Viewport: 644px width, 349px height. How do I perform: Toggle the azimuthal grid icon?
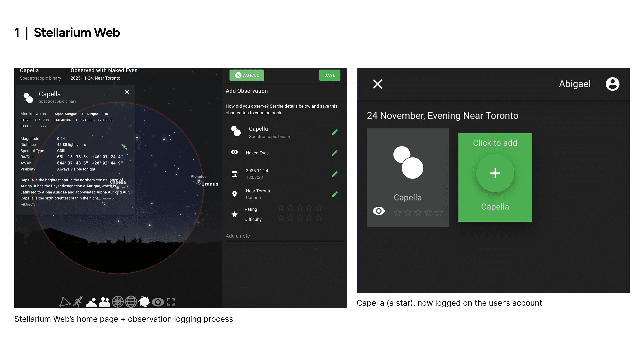click(x=118, y=302)
